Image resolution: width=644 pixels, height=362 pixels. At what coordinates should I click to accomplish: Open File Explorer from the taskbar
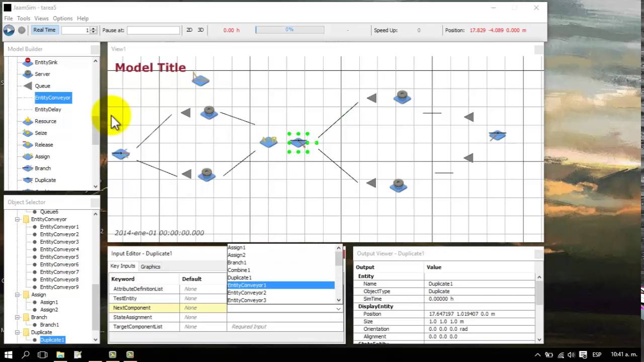60,354
